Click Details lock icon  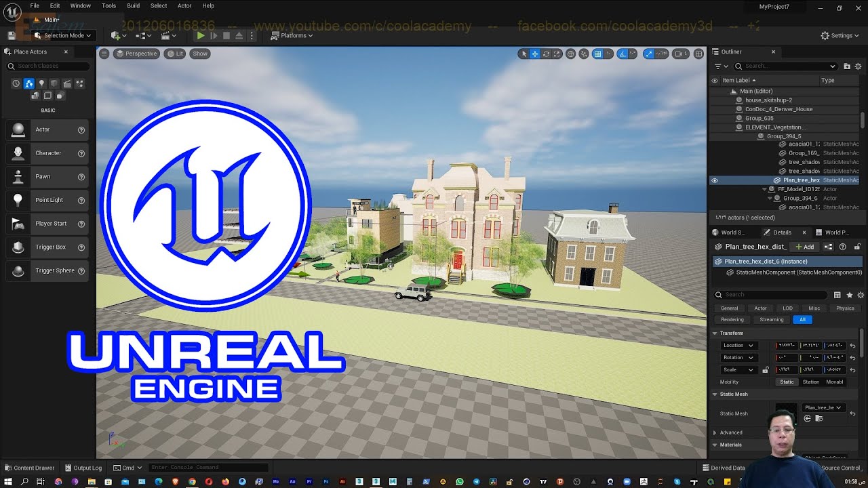point(857,247)
